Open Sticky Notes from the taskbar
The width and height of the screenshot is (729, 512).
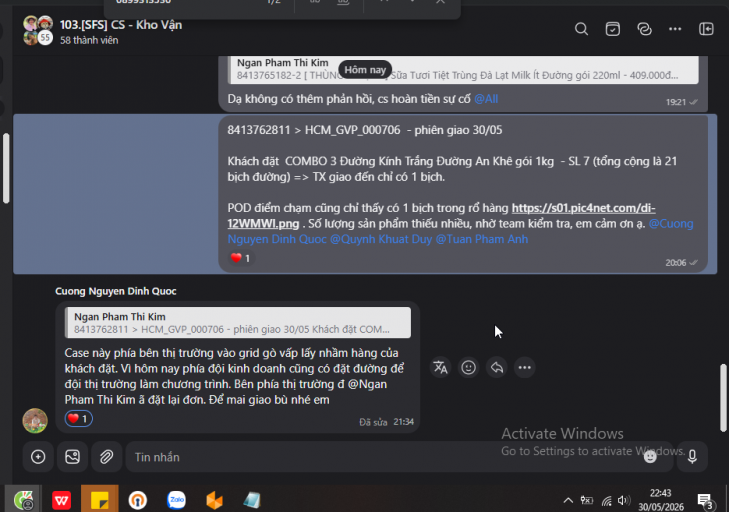[x=99, y=500]
